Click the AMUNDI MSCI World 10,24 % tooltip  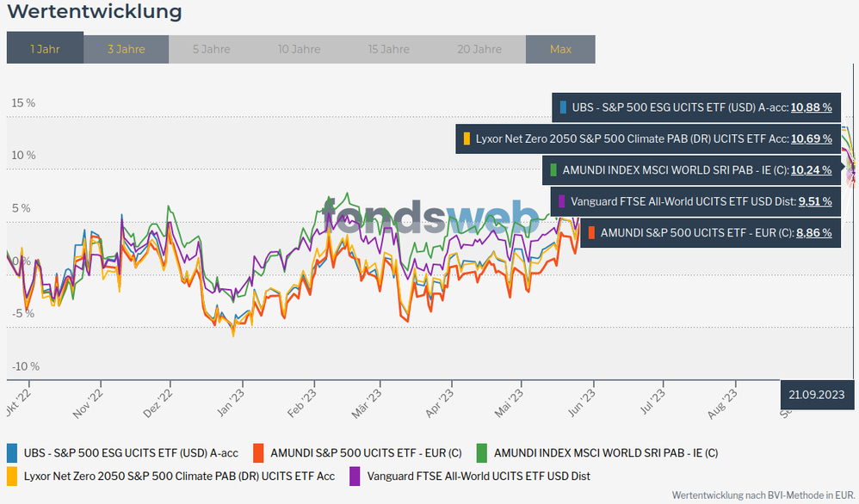pyautogui.click(x=811, y=170)
